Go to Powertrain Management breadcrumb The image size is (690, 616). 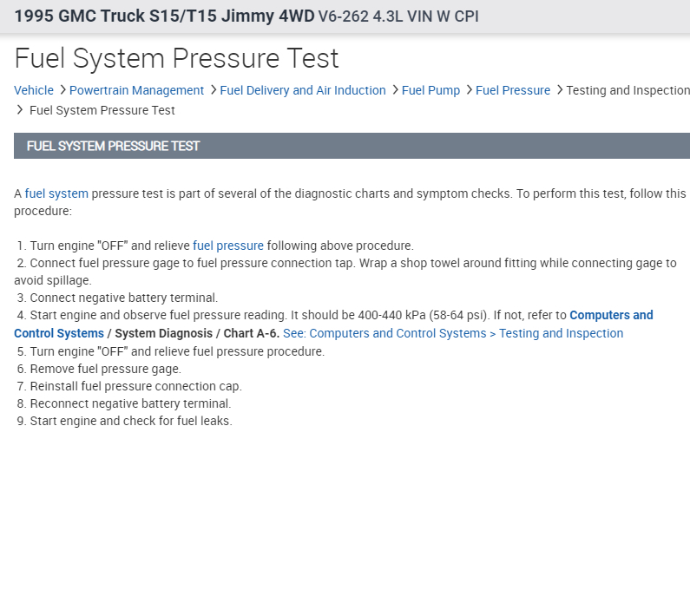[136, 90]
